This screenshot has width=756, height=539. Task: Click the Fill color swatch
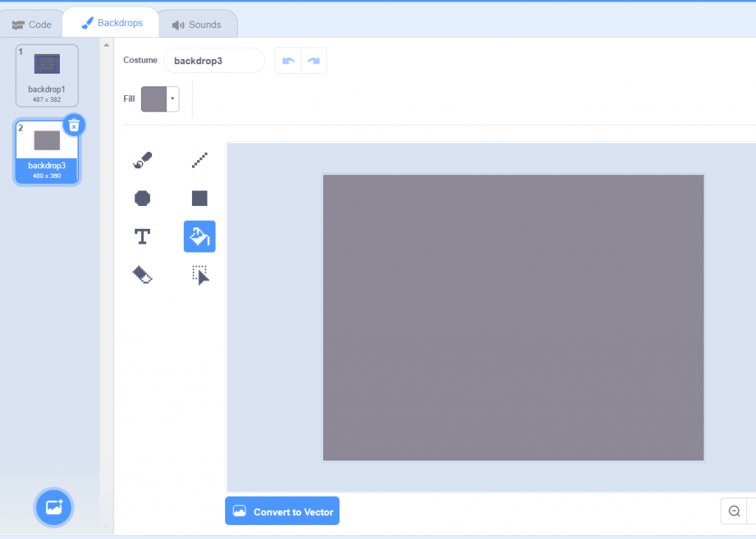click(x=154, y=98)
